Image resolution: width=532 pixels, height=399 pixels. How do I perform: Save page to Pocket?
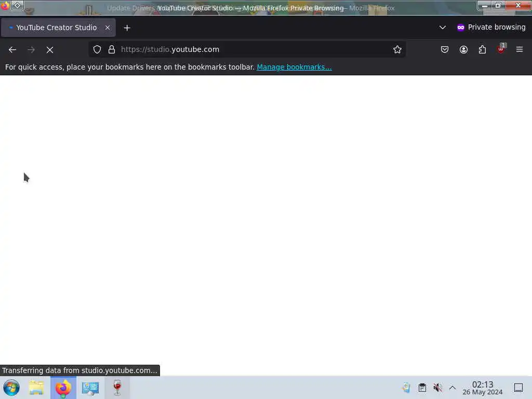coord(445,49)
